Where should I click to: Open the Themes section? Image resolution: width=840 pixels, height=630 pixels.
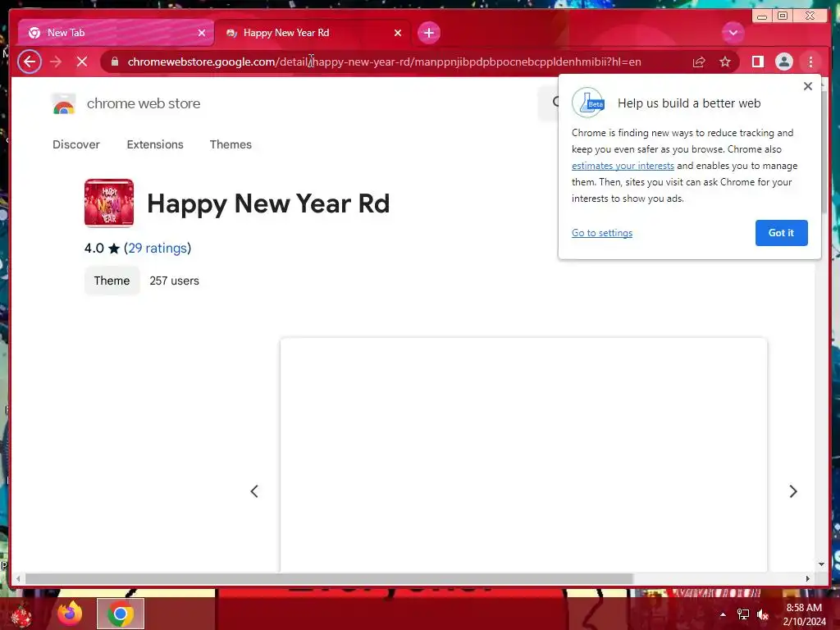[231, 144]
